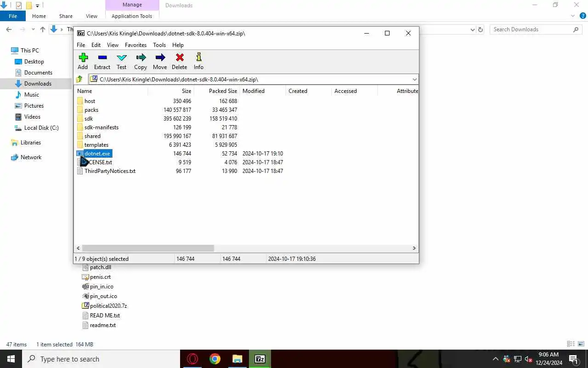588x368 pixels.
Task: Click the large-icons view toggle in Explorer
Action: pos(581,344)
